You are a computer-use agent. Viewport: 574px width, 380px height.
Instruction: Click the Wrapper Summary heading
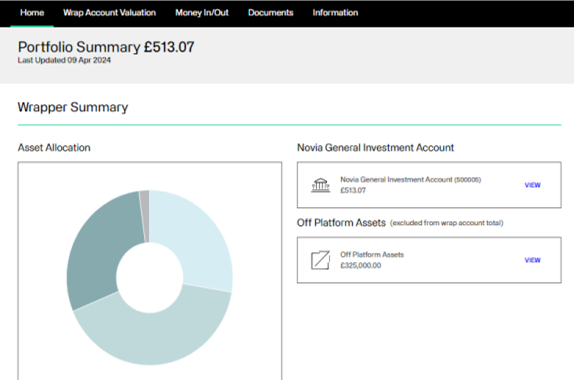pos(73,107)
